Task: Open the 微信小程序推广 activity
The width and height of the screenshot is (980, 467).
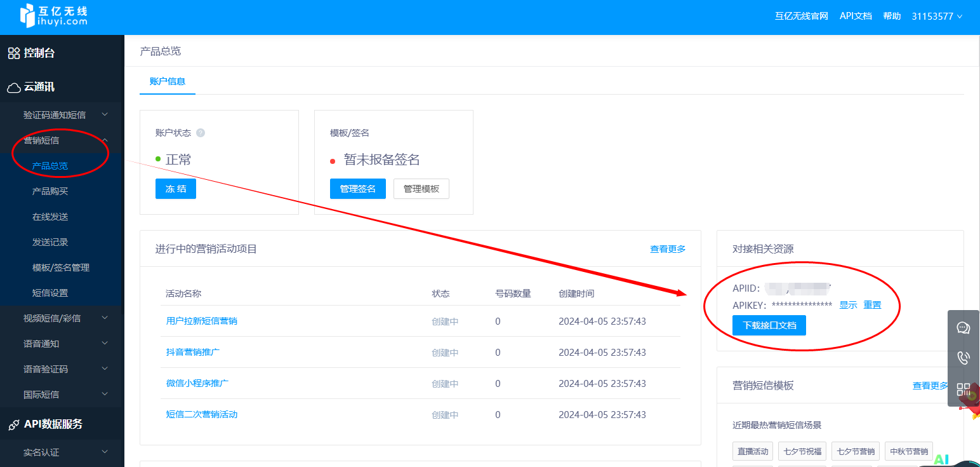Action: coord(197,383)
